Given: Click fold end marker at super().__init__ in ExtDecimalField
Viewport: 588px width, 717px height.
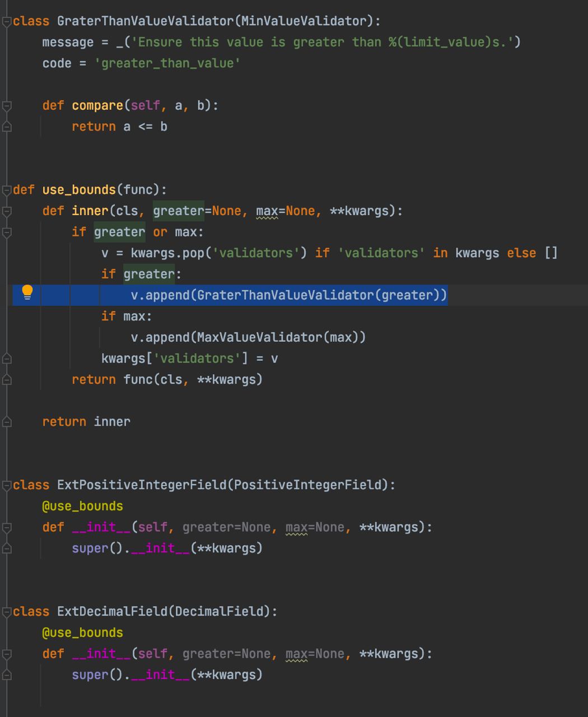Looking at the screenshot, I should point(7,675).
